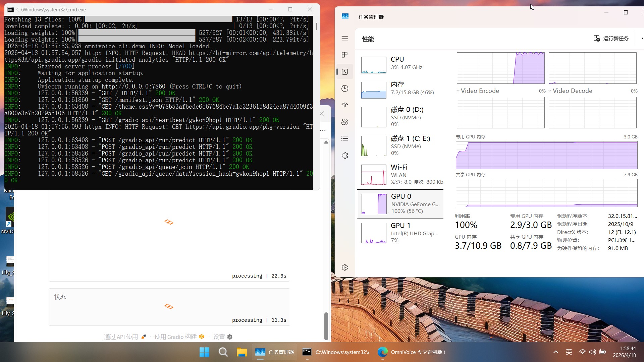Open the Services puzzle icon in sidebar
This screenshot has height=362, width=644.
(x=344, y=156)
